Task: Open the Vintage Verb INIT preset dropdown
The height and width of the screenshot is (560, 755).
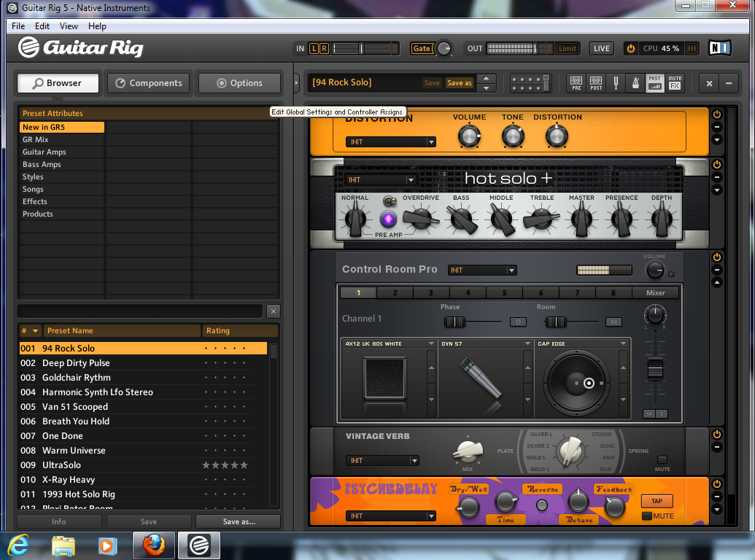Action: point(382,460)
